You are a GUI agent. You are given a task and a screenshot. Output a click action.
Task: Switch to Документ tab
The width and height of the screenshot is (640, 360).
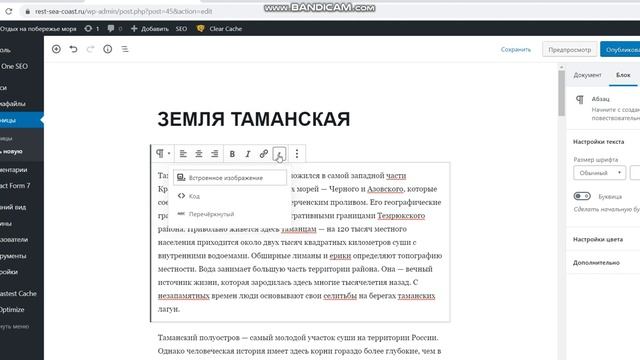point(587,75)
